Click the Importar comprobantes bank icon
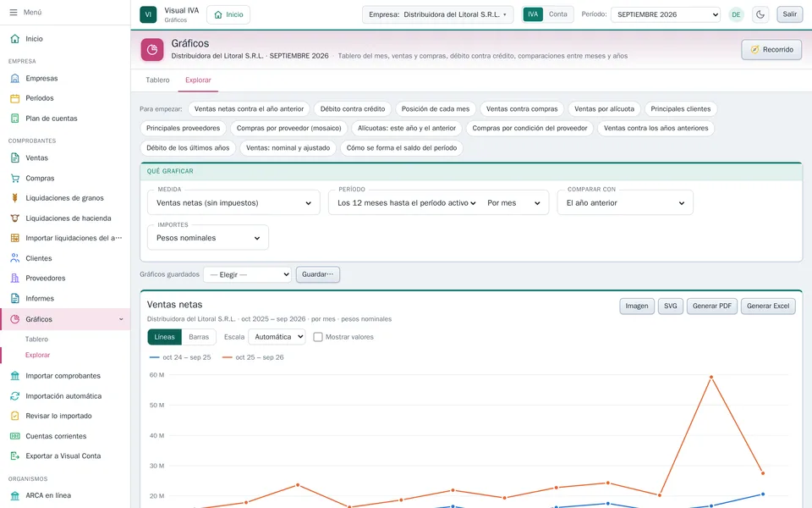Screen dimensions: 812x508 [x=15, y=376]
